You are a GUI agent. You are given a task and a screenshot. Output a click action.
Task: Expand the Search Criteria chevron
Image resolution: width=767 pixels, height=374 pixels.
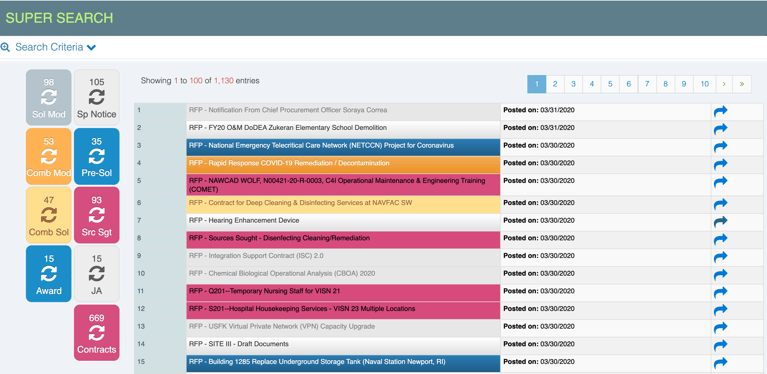pos(91,47)
